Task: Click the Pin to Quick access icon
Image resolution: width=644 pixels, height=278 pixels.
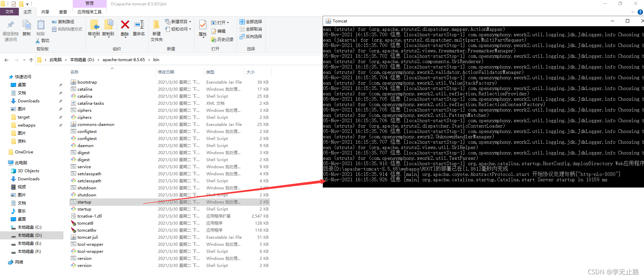Action: pos(10,25)
